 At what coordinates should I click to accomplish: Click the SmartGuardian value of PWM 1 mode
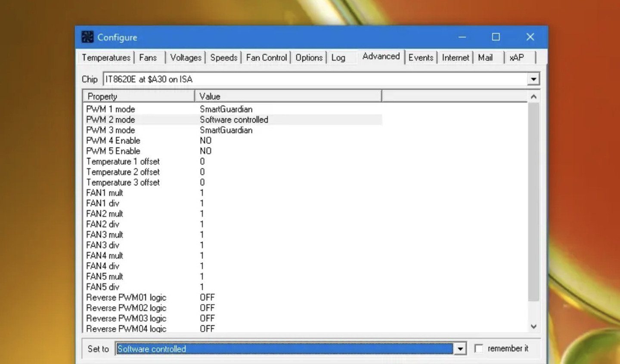tap(226, 109)
